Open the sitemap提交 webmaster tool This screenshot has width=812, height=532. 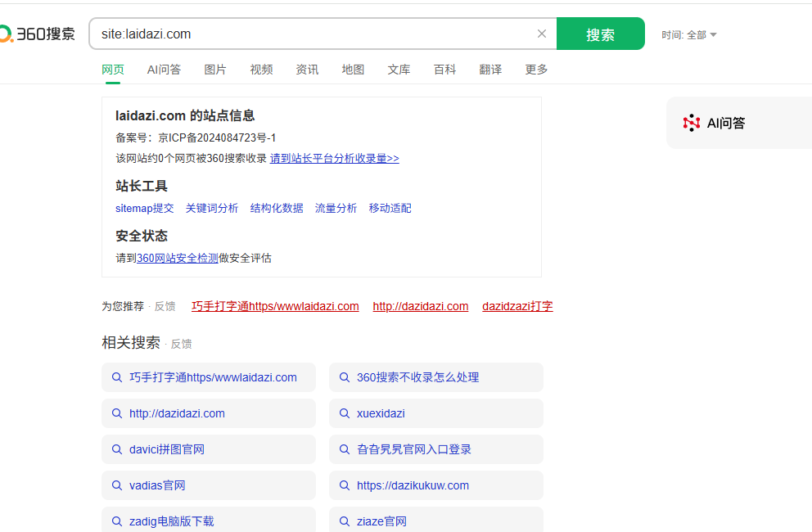tap(145, 208)
